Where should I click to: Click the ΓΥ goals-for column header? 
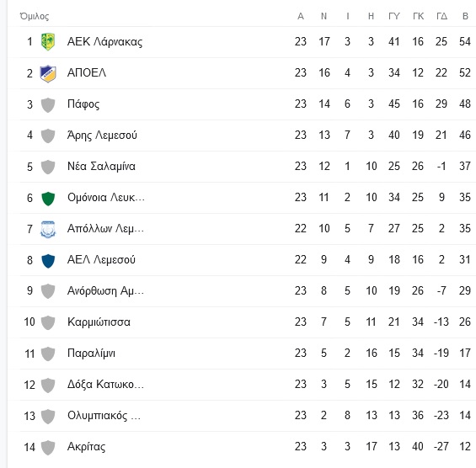click(x=394, y=16)
